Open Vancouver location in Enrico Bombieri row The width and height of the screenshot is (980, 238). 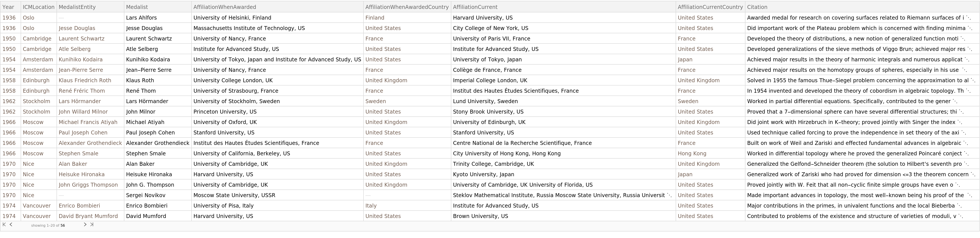(x=37, y=206)
